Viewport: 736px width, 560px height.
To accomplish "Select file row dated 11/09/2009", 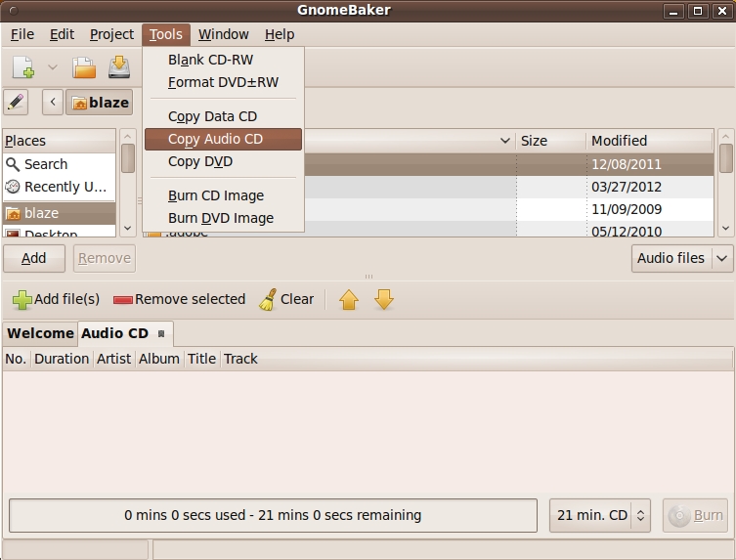I will click(x=508, y=209).
